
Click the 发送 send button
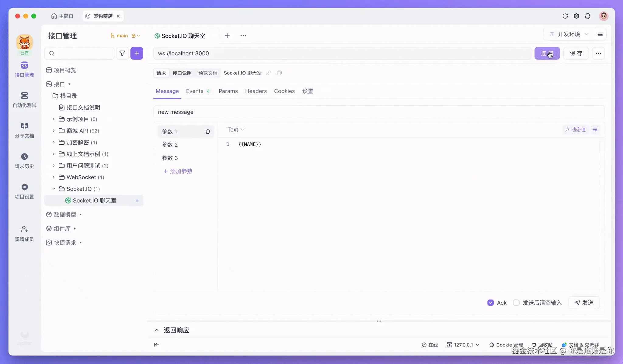[x=584, y=303]
